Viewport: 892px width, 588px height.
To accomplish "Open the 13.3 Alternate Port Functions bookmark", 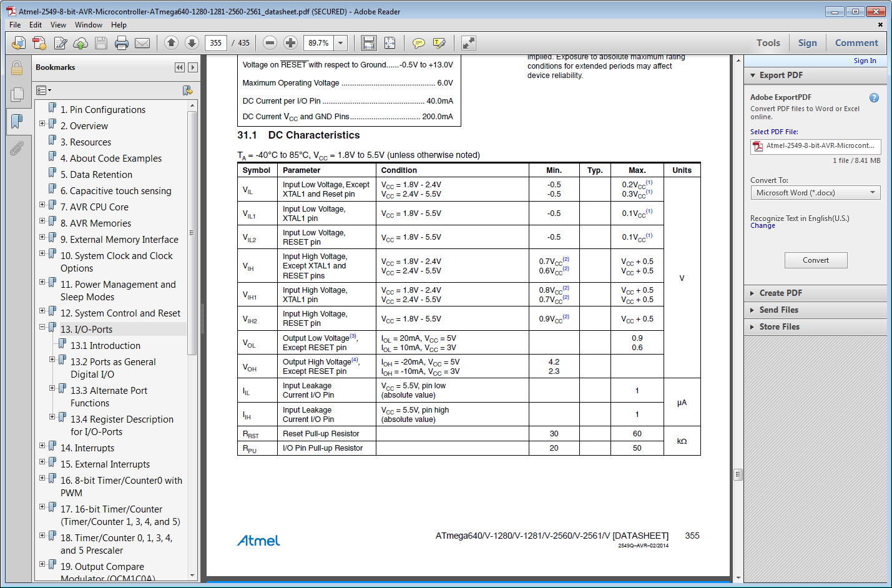I will point(109,397).
